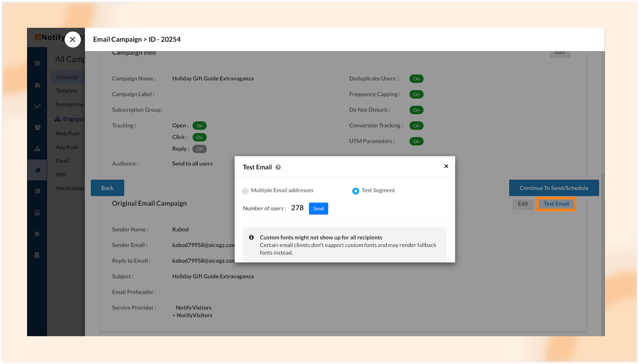Viewport: 639px width, 364px height.
Task: Go to the Engagement section
Action: pyautogui.click(x=70, y=119)
